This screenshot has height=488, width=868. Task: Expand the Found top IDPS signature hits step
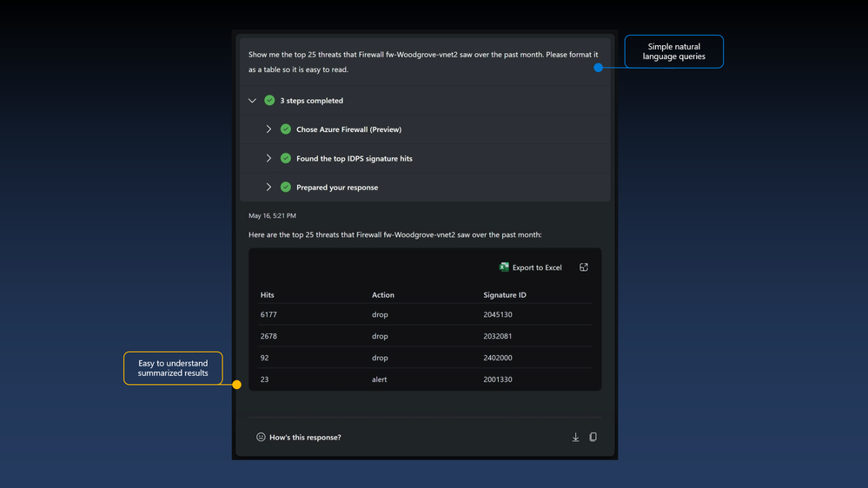tap(268, 158)
